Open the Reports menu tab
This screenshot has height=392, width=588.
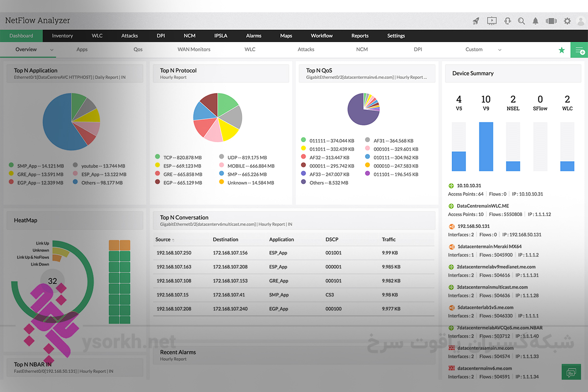pos(360,36)
